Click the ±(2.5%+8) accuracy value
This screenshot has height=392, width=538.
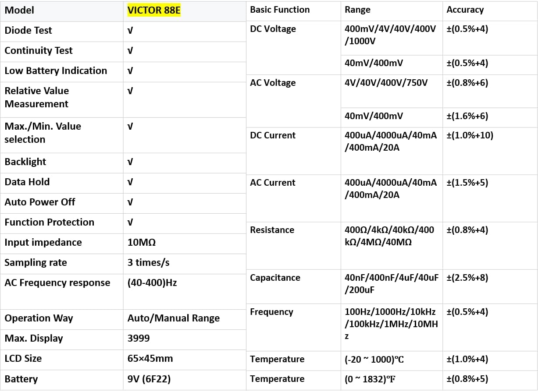(467, 278)
